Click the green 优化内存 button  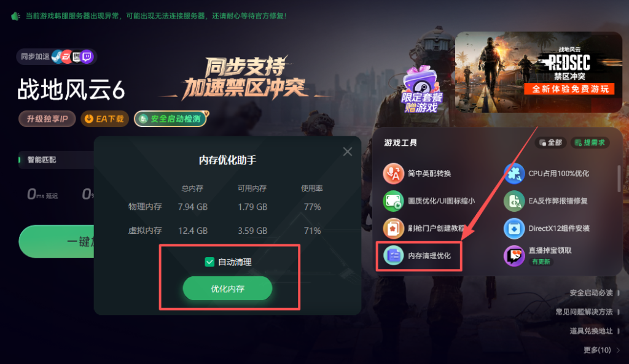(227, 288)
